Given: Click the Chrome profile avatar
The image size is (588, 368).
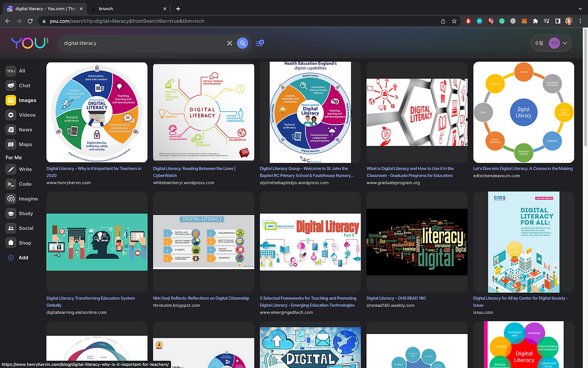Looking at the screenshot, I should [x=569, y=21].
